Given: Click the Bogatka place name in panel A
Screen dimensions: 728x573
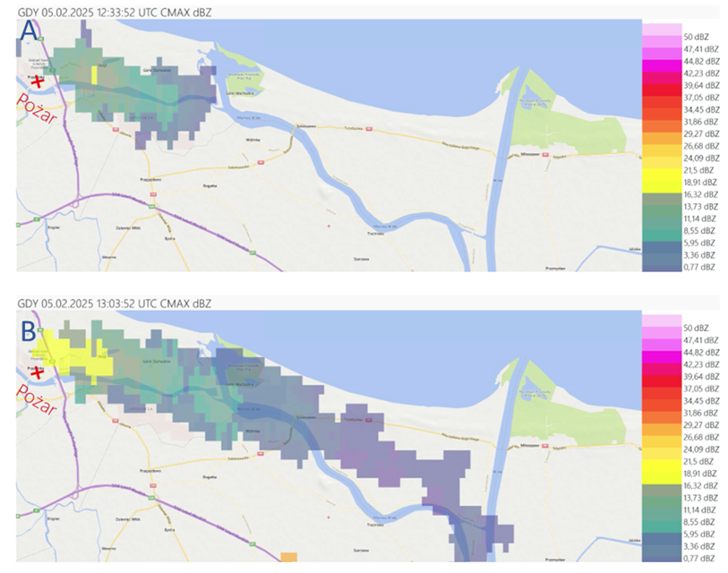Looking at the screenshot, I should [210, 185].
